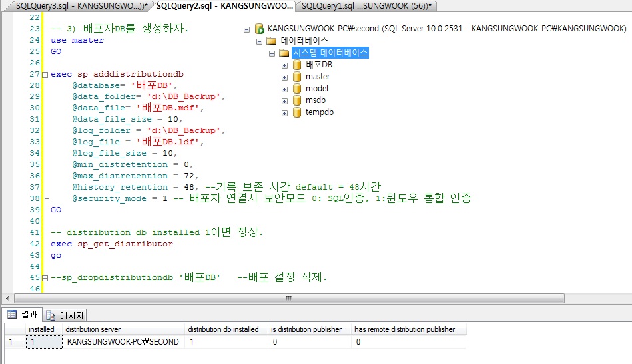Expand the 배포DB database node
The width and height of the screenshot is (632, 364).
click(284, 65)
